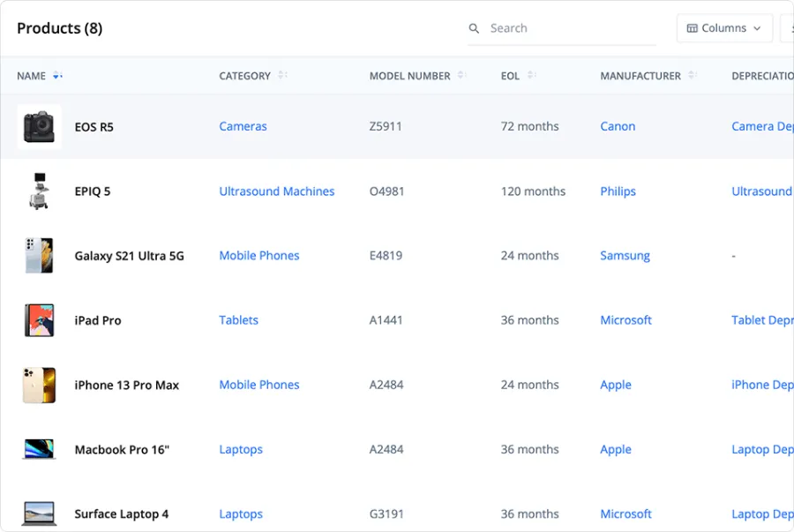Screen dimensions: 794x532
Task: Click the NAME column header
Action: point(32,76)
